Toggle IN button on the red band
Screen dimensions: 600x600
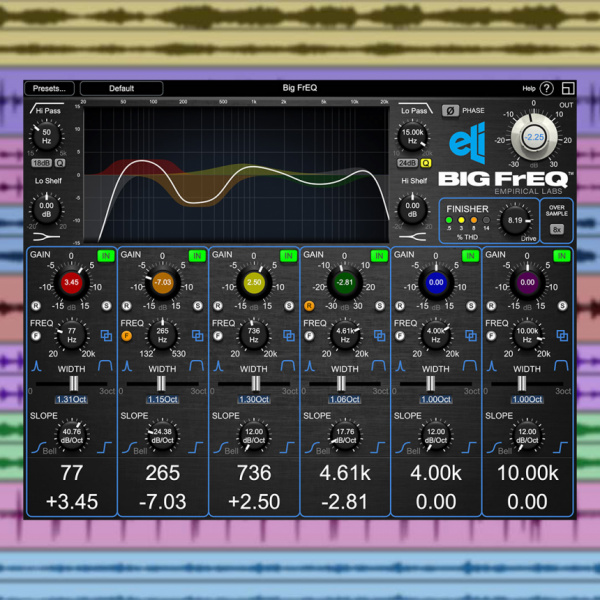click(106, 256)
